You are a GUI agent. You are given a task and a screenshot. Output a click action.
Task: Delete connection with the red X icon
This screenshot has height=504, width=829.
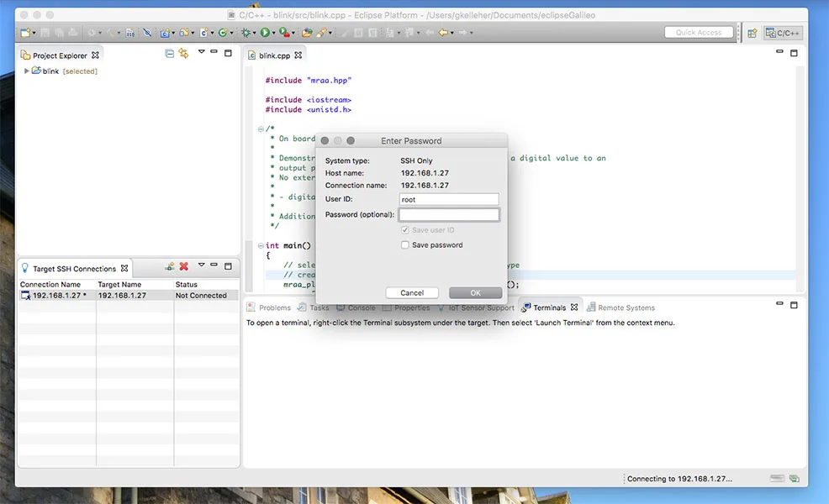coord(183,267)
